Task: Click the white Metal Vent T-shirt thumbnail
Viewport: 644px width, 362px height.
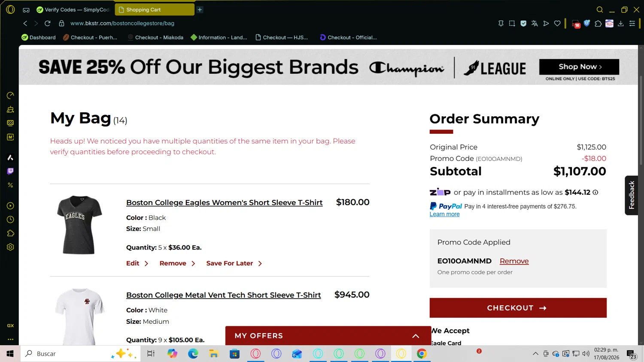Action: 79,317
